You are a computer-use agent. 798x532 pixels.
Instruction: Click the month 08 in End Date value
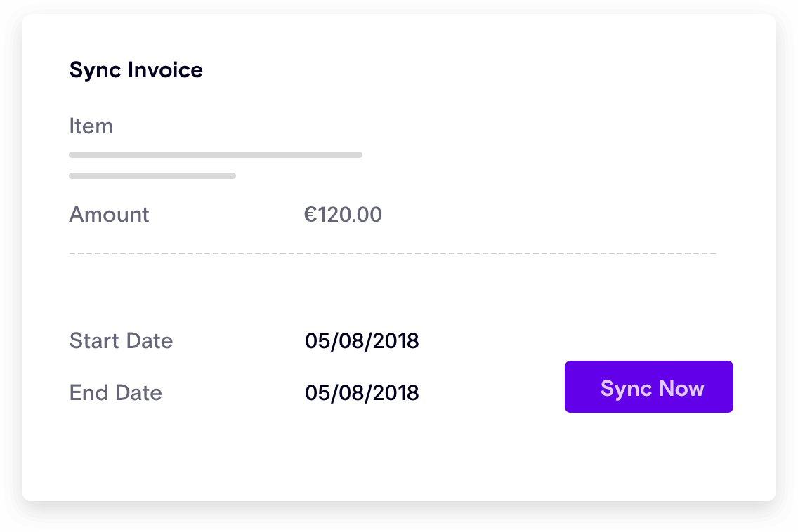353,392
